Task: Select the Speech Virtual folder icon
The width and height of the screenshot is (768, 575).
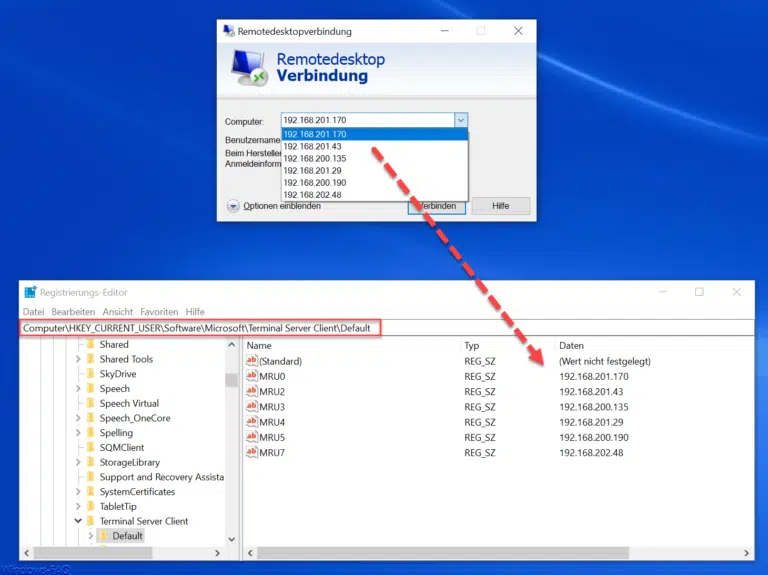Action: [x=89, y=404]
